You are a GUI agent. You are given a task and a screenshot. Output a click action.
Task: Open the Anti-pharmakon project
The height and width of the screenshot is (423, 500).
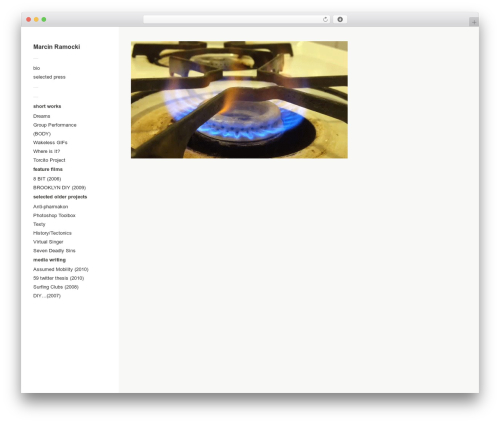tap(50, 207)
